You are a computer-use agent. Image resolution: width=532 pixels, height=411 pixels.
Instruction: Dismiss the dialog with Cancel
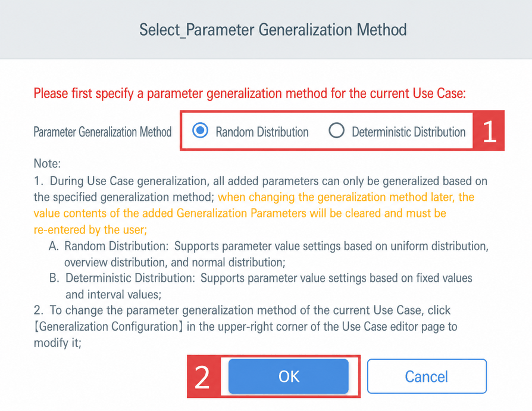pos(427,376)
